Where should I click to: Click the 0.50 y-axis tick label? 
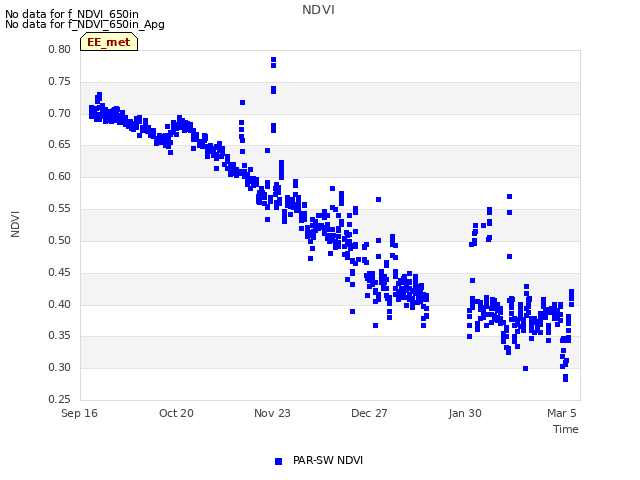[x=59, y=240]
